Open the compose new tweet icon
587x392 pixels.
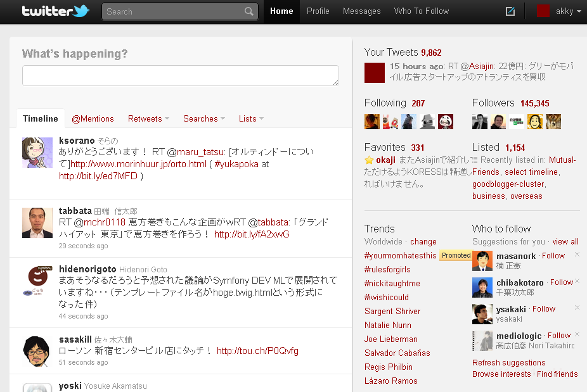coord(510,11)
